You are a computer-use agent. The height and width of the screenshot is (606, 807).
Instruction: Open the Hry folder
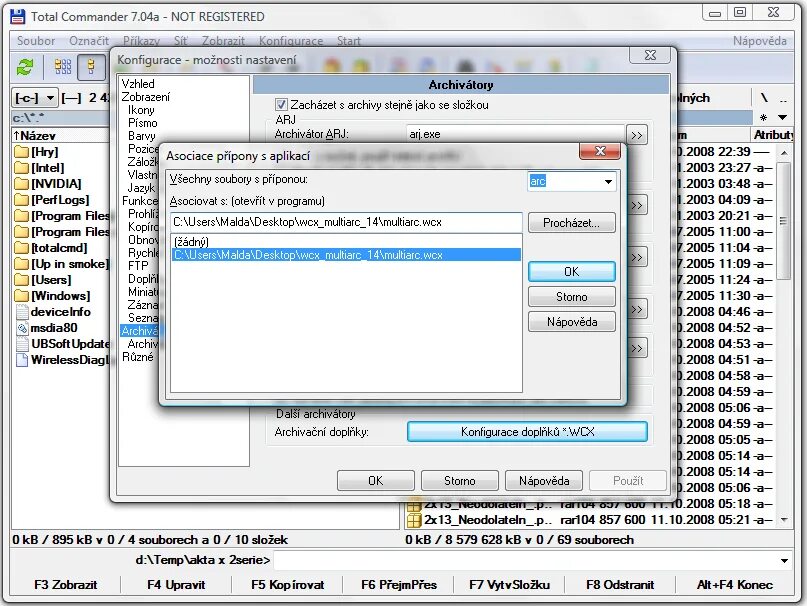[45, 152]
